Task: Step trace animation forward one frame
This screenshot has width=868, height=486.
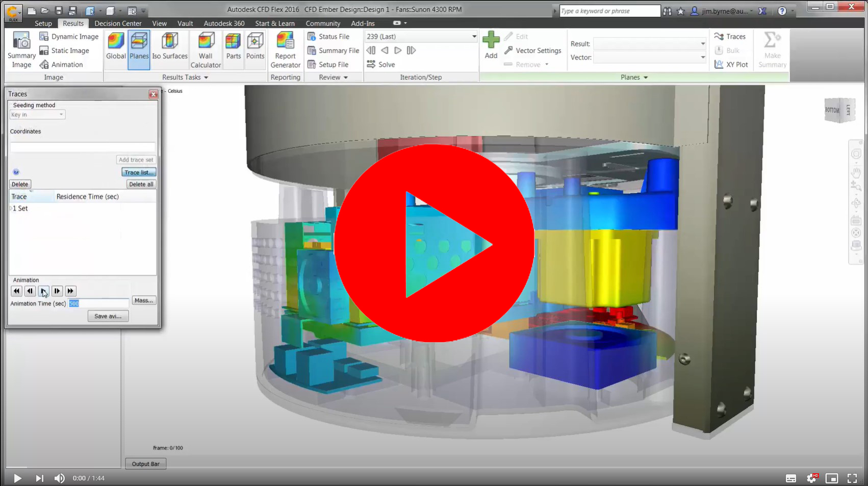Action: (57, 291)
